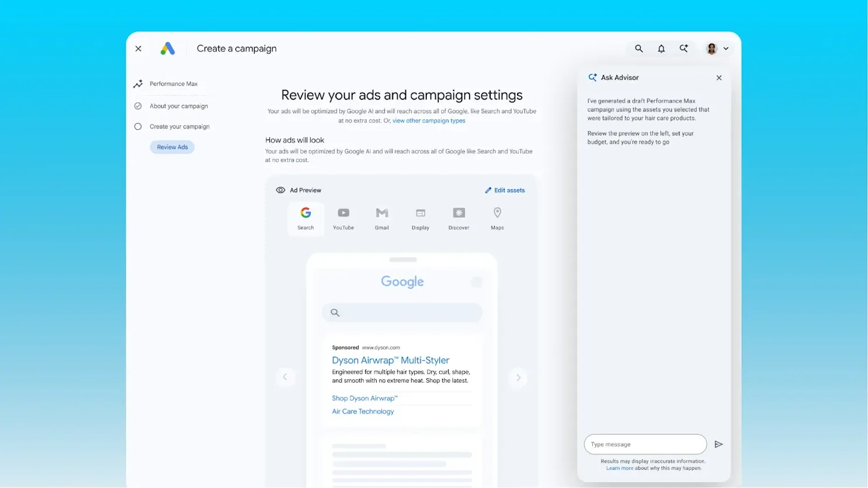Switch to YouTube preview tab
868x488 pixels.
tap(343, 219)
